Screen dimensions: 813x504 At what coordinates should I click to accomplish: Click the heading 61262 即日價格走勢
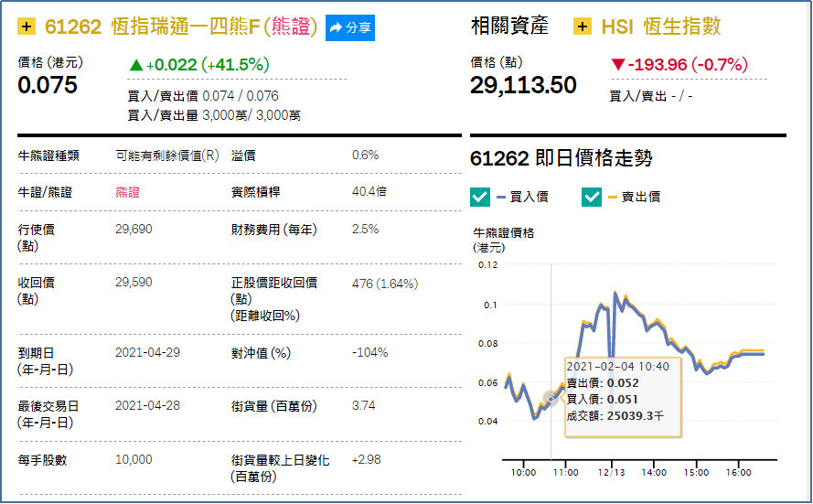coord(561,158)
